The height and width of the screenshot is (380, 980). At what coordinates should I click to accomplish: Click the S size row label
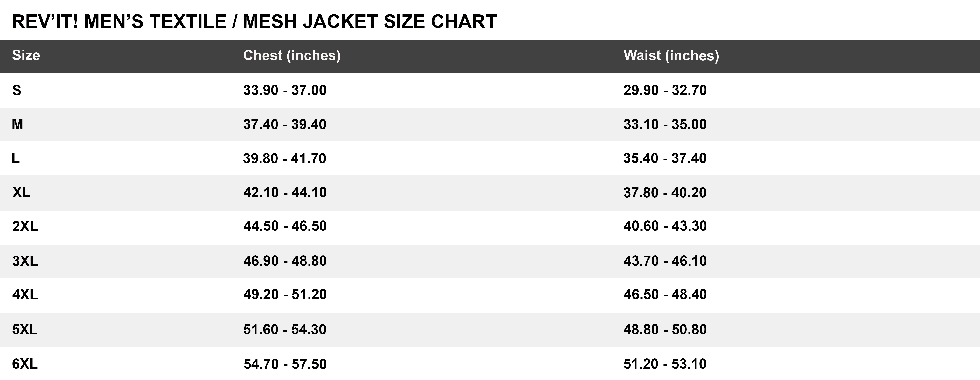17,91
